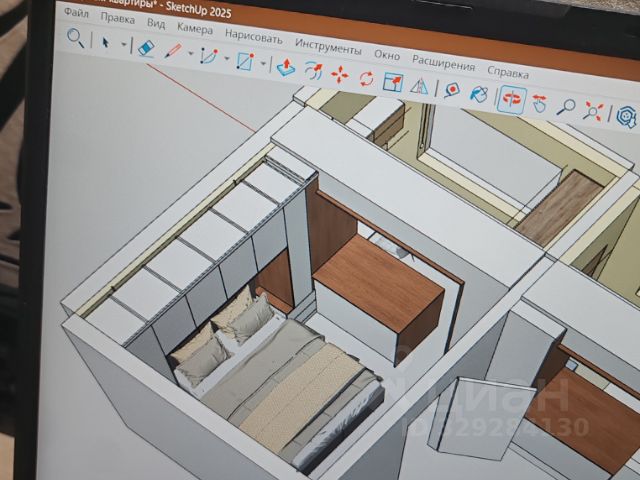The width and height of the screenshot is (640, 480).
Task: Select the bed model in the viewport
Action: 282,380
